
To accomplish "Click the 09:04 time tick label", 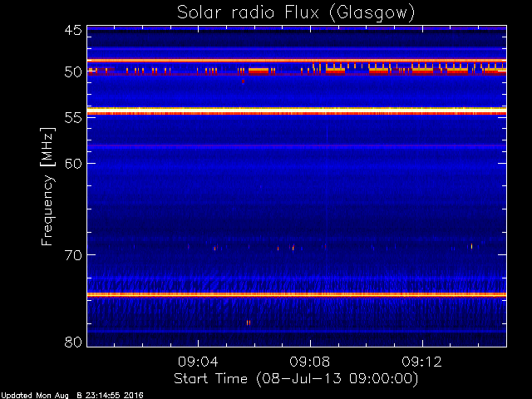I will click(198, 362).
